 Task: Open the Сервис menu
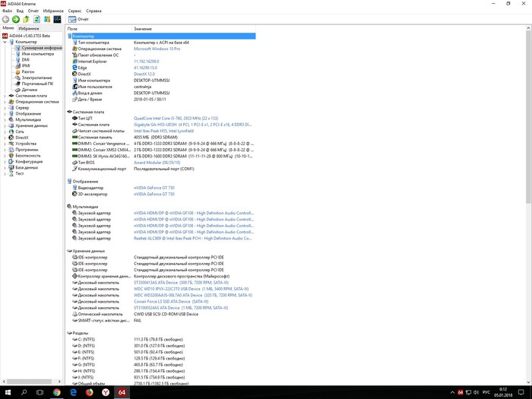click(75, 11)
